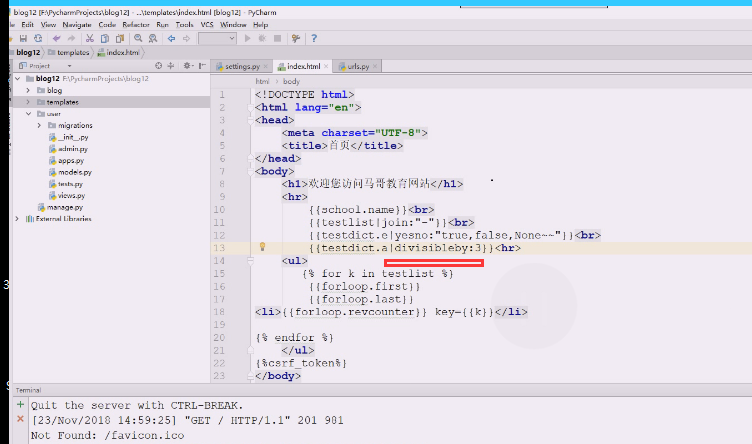This screenshot has height=444, width=752.
Task: Open Settings via wrench toolbar icon
Action: [296, 38]
